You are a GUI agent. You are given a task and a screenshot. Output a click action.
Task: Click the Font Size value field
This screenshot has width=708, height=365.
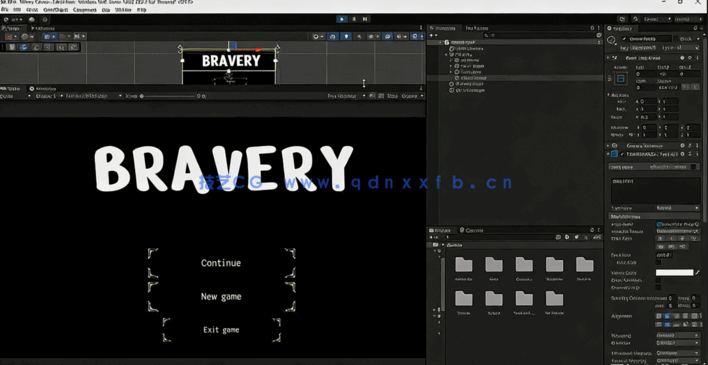click(665, 255)
